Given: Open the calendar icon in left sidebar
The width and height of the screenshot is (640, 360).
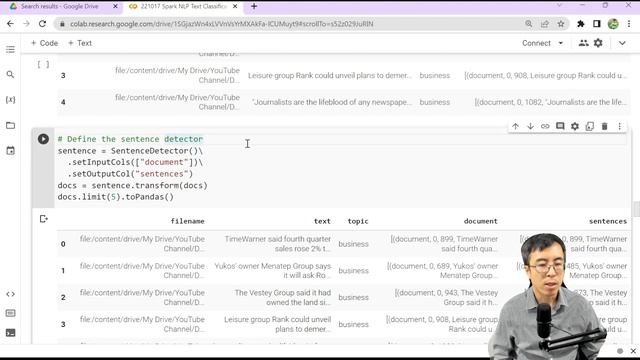Looking at the screenshot, I should (10, 151).
